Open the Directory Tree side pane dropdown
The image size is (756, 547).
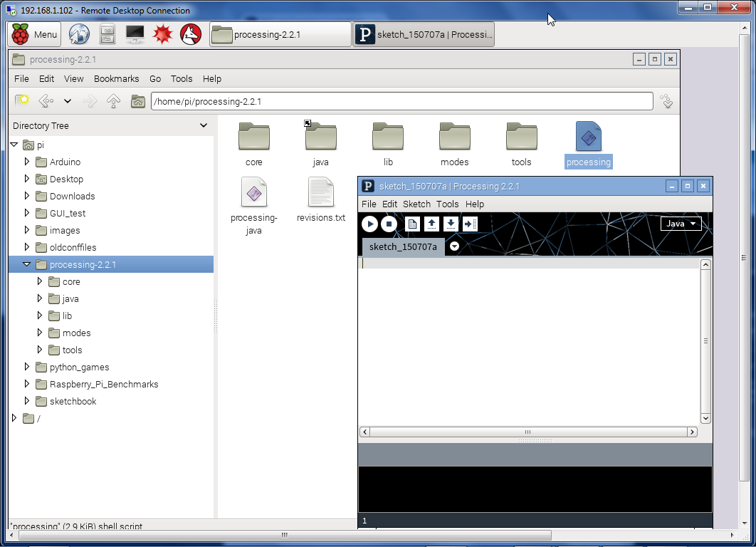[204, 125]
